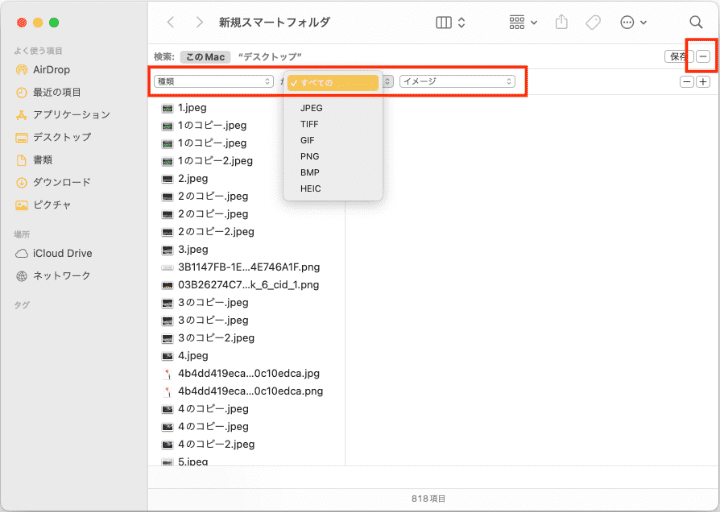Click the Share toolbar icon
720x512 pixels.
coord(561,22)
